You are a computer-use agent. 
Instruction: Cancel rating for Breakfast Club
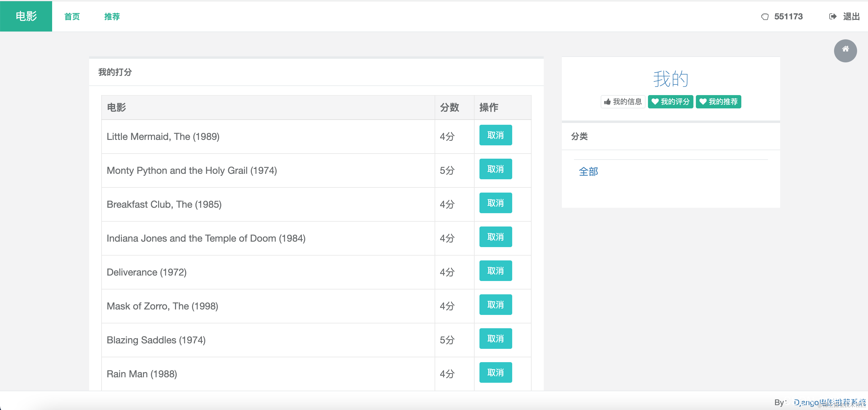click(495, 203)
